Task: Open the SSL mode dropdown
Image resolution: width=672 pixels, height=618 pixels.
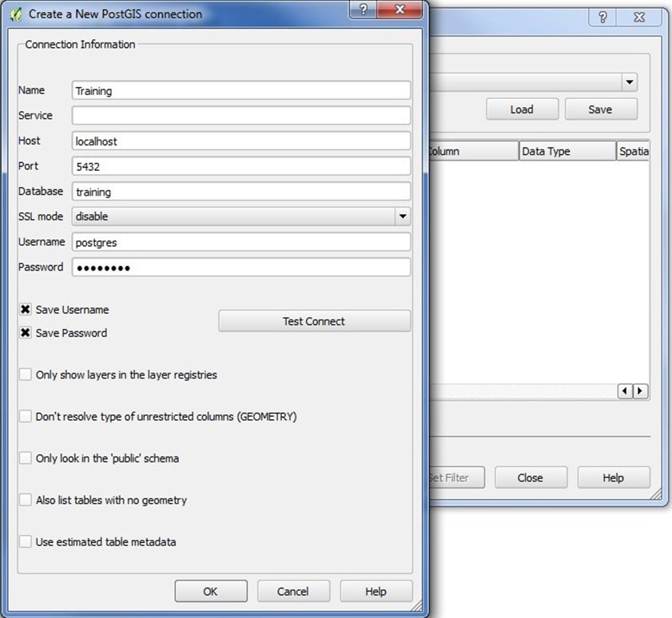Action: pos(403,216)
